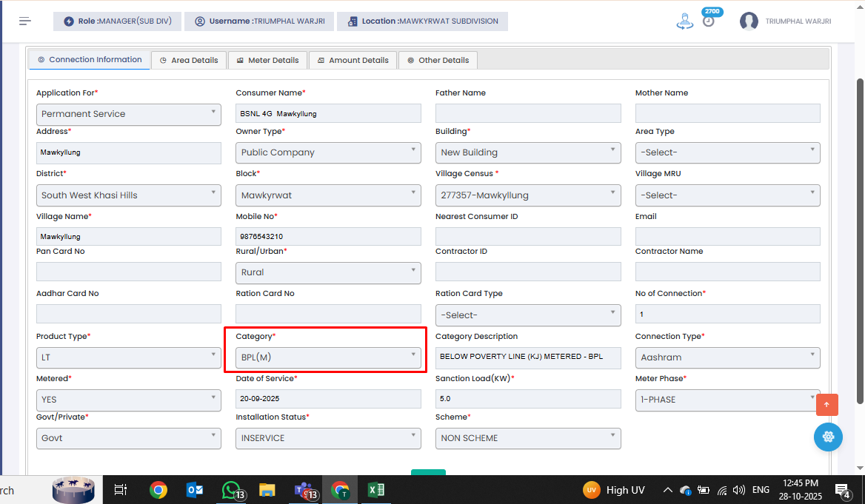Click the Task View taskbar icon
This screenshot has height=504, width=865.
(120, 490)
